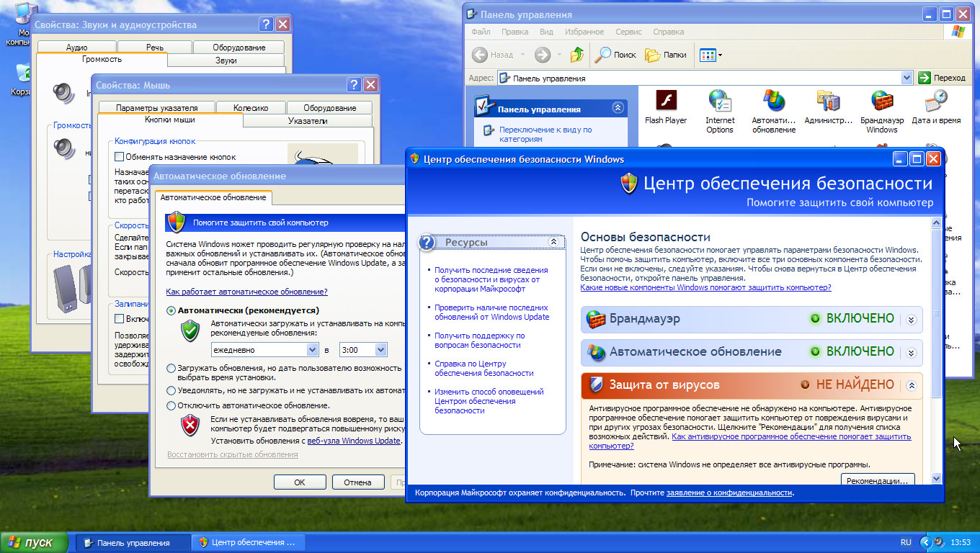This screenshot has height=553, width=980.
Task: Click the Folders (Папки) toolbar icon
Action: (665, 55)
